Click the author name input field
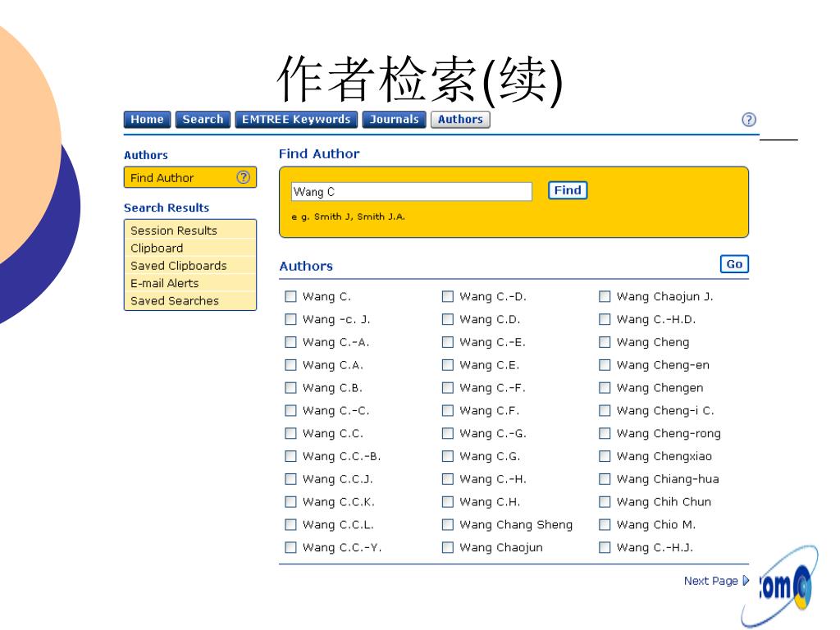 pyautogui.click(x=412, y=192)
